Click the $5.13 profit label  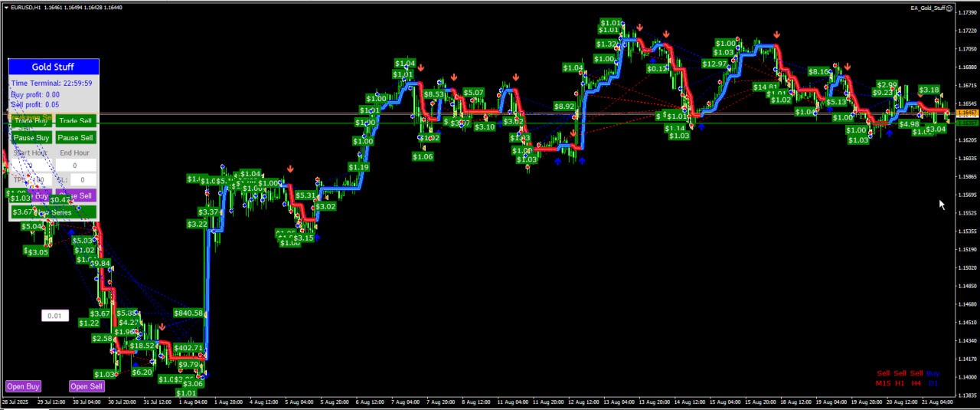[836, 102]
